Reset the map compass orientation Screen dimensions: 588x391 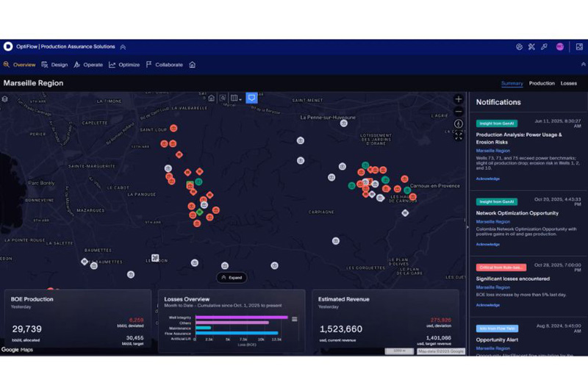point(458,123)
